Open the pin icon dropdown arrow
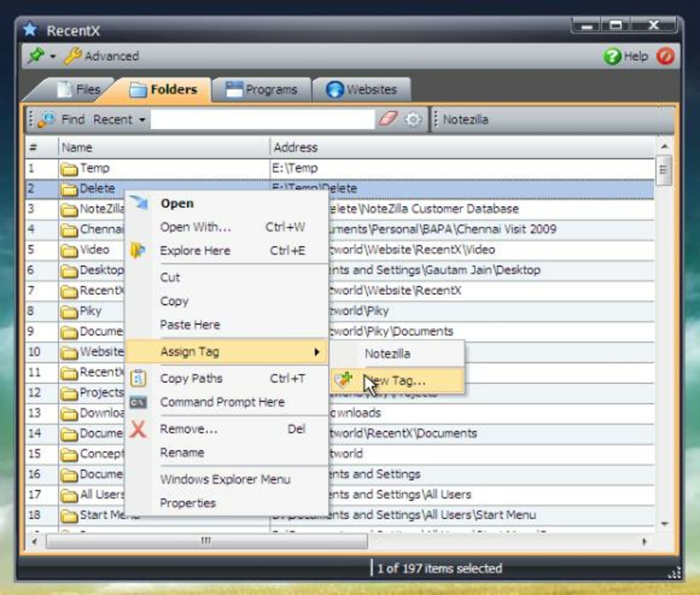 click(x=53, y=57)
